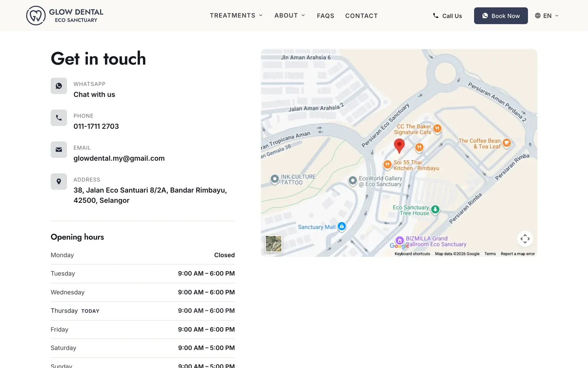Click BIZMILLA Grand Ballroom map marker
Viewport: 588px width, 368px height.
[x=400, y=240]
